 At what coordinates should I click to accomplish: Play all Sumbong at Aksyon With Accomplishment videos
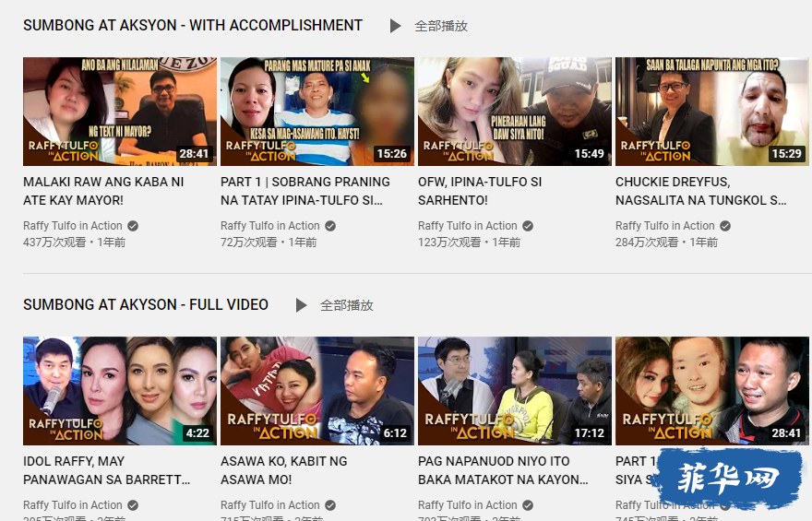coord(429,26)
